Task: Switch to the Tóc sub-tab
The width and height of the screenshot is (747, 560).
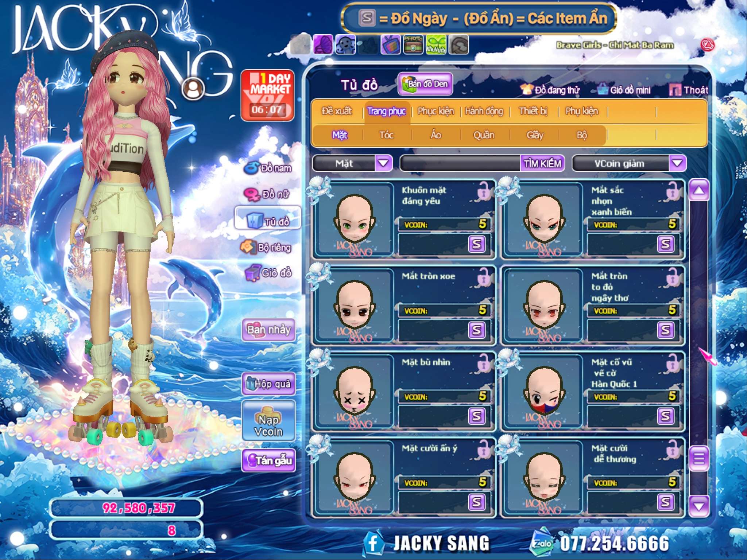Action: 386,135
